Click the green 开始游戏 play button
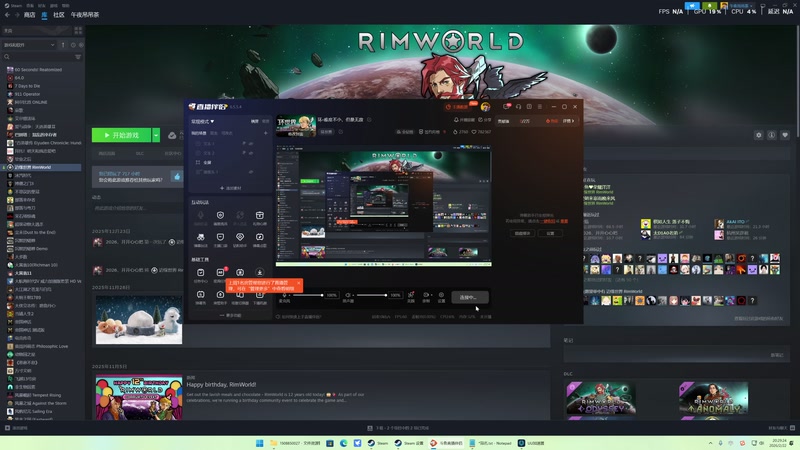The height and width of the screenshot is (450, 800). coord(121,135)
